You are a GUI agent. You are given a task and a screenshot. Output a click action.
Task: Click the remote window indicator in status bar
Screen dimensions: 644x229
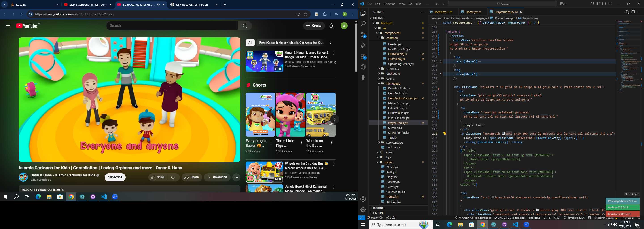pyautogui.click(x=362, y=218)
